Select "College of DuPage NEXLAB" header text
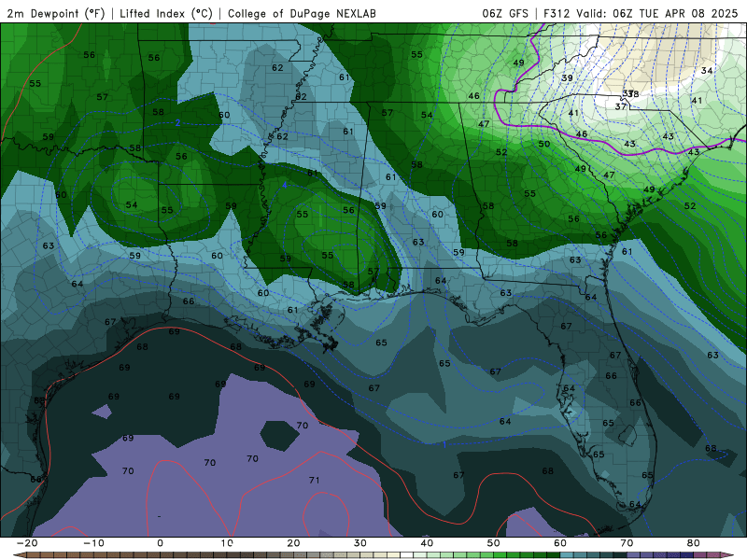Viewport: 747px width, 560px height. pos(302,13)
